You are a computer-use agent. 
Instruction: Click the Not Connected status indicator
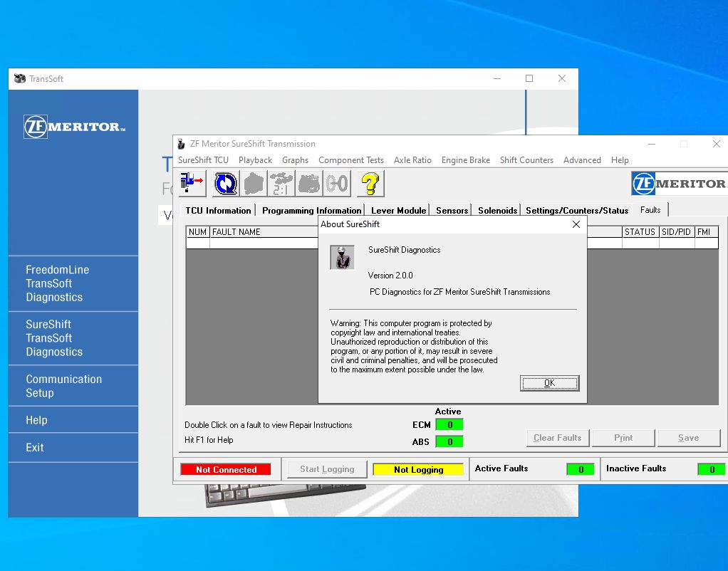pyautogui.click(x=225, y=469)
